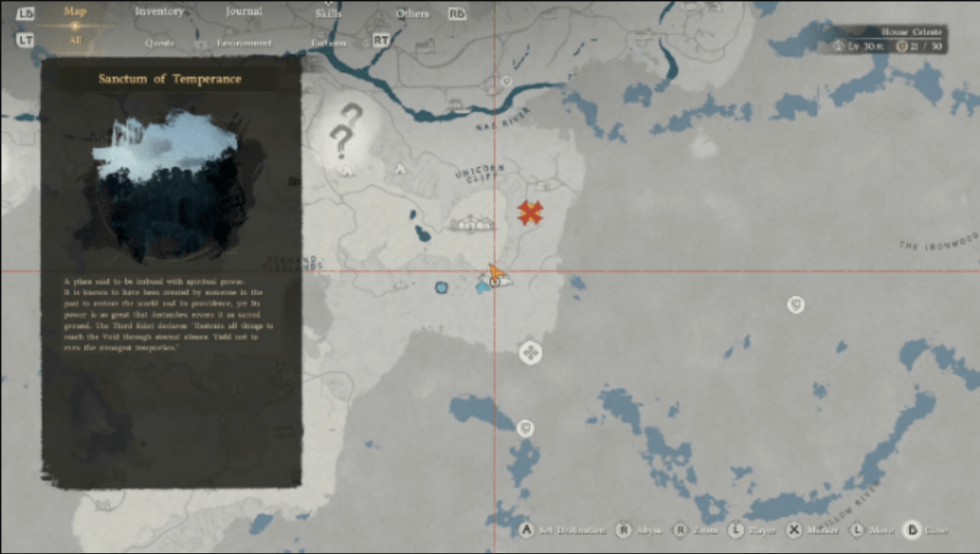The width and height of the screenshot is (980, 554).
Task: Click the 21 / 30 counter
Action: [x=920, y=46]
